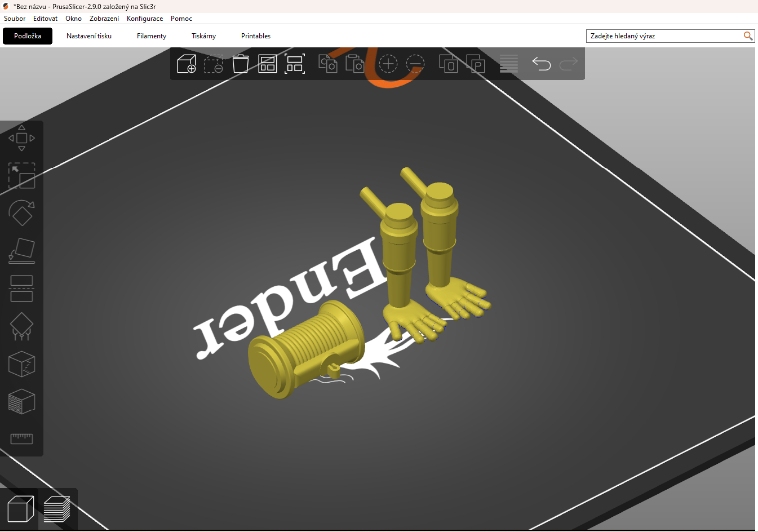Screen dimensions: 758x532
Task: Click the Remove instance minus icon
Action: click(415, 64)
